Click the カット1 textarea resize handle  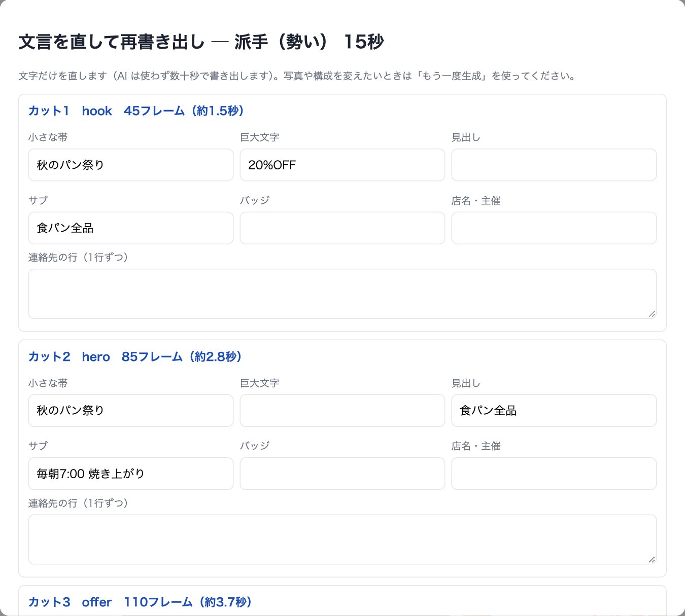[x=652, y=314]
